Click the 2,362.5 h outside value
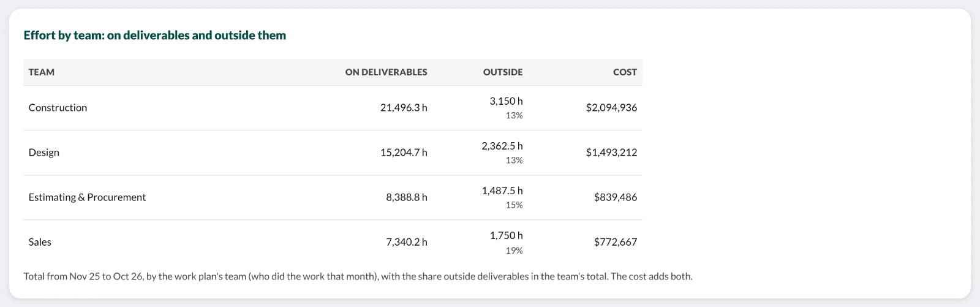Image resolution: width=980 pixels, height=307 pixels. [502, 146]
